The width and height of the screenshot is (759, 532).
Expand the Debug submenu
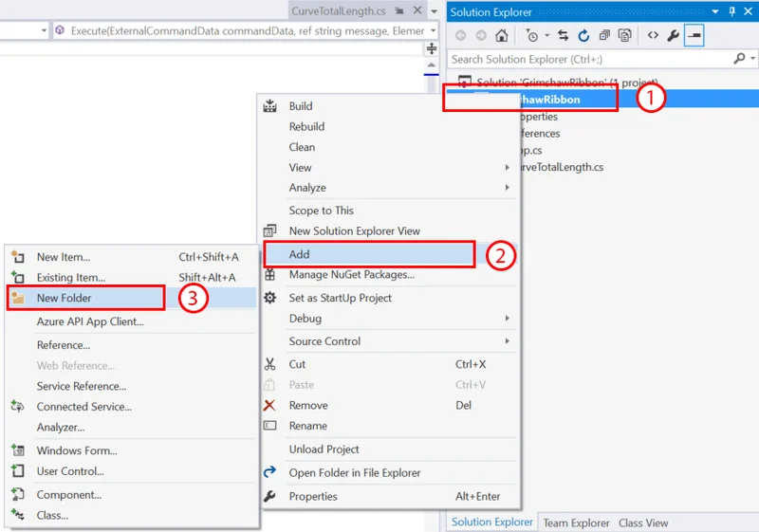click(x=391, y=319)
